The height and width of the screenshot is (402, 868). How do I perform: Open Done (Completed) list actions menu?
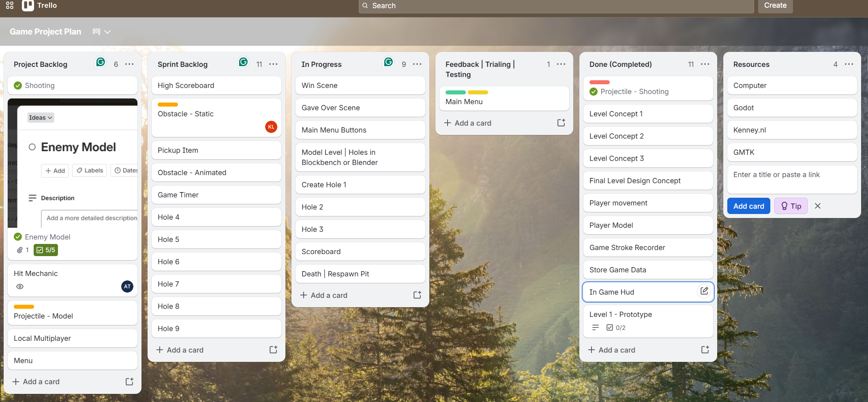(x=705, y=64)
